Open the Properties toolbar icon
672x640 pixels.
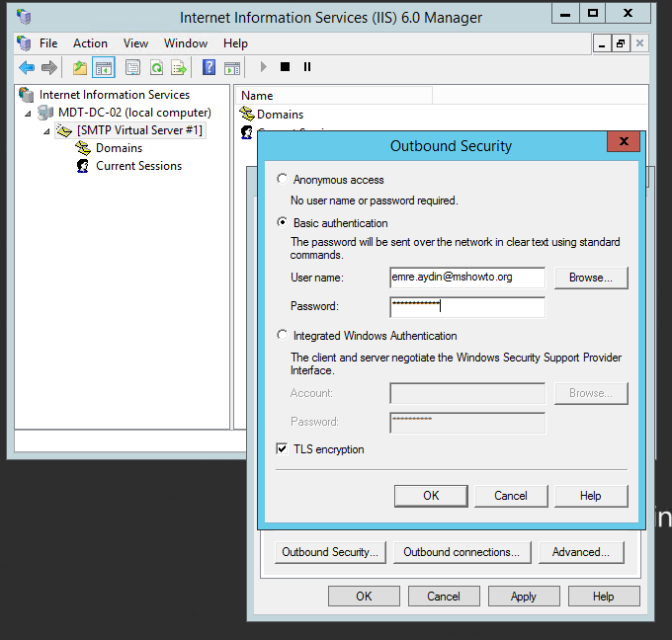(132, 67)
